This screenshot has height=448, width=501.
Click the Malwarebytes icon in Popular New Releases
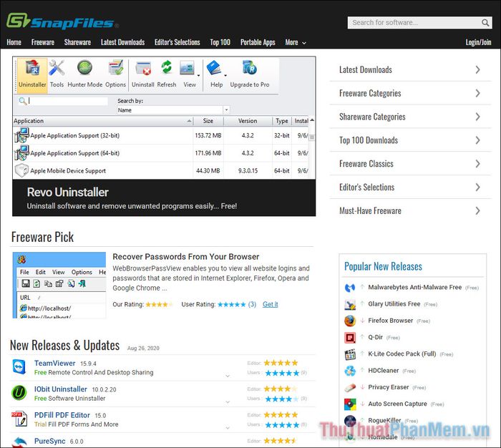tap(350, 288)
